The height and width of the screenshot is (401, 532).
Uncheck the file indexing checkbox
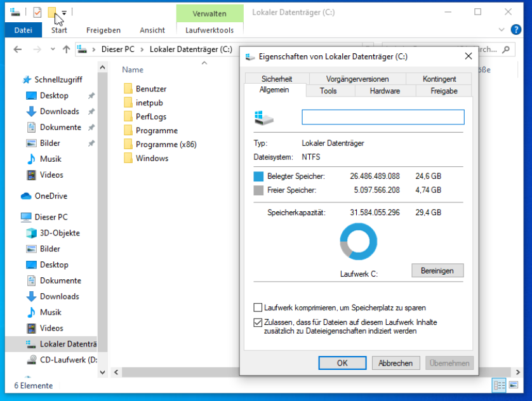pos(258,322)
